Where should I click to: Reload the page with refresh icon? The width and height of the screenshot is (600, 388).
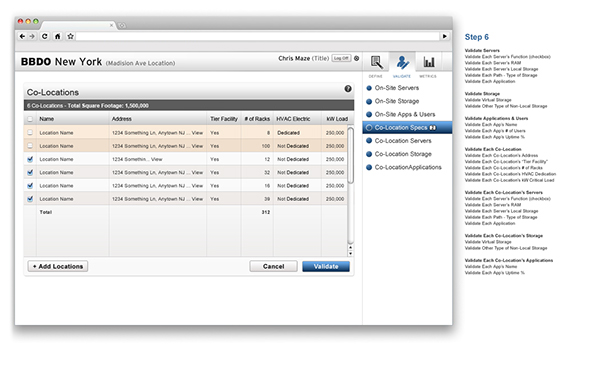point(45,36)
